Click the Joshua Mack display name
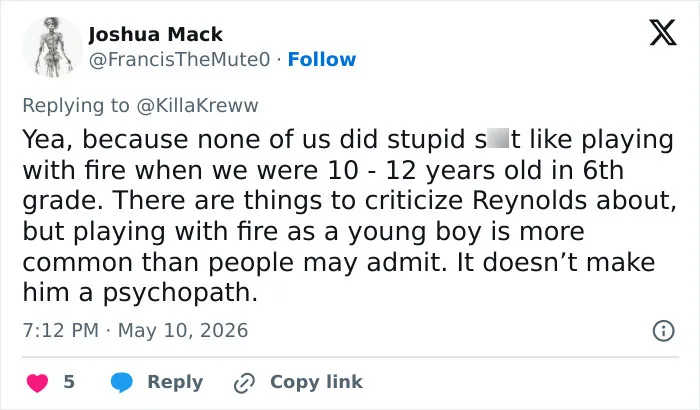This screenshot has height=410, width=700. tap(155, 34)
